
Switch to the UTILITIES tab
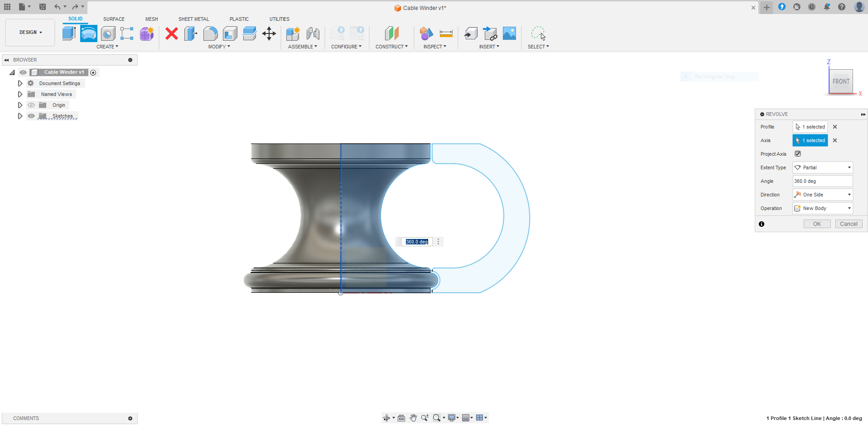point(280,19)
